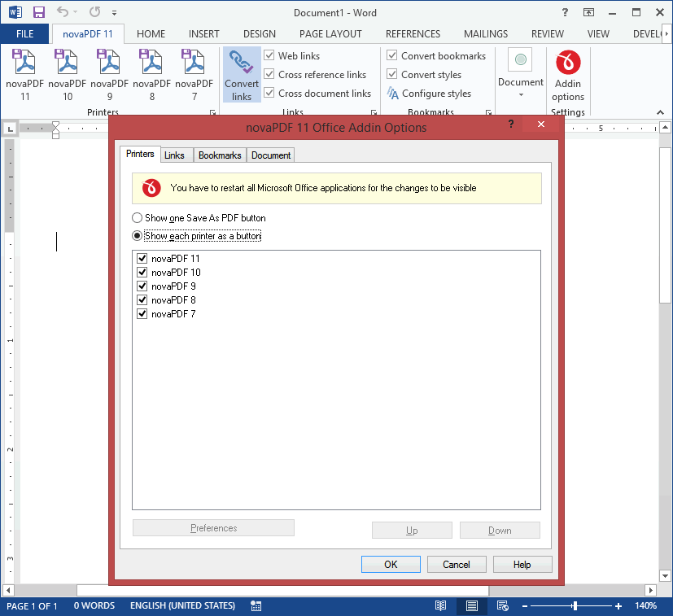Viewport: 673px width, 616px height.
Task: Uncheck novaPDF 11 in the printer list
Action: (142, 259)
